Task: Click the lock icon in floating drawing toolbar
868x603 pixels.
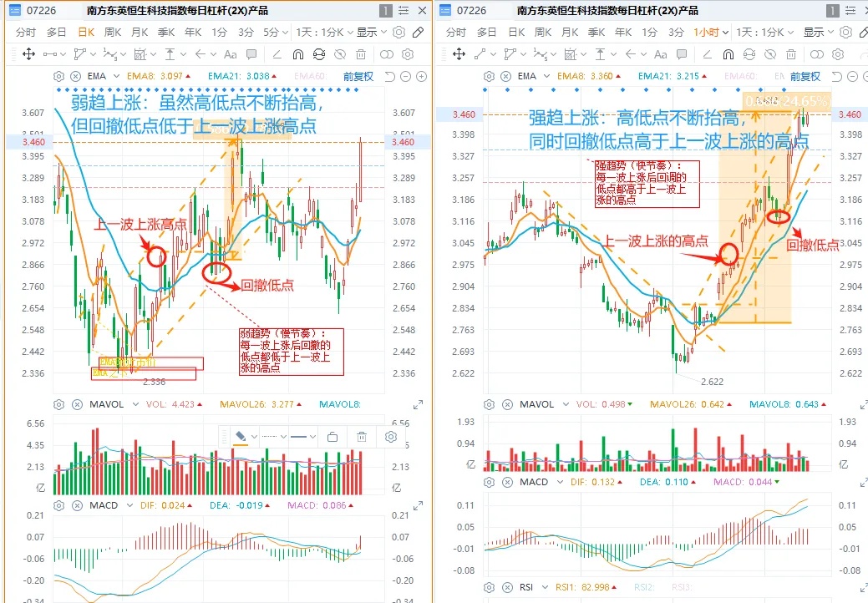Action: 332,437
